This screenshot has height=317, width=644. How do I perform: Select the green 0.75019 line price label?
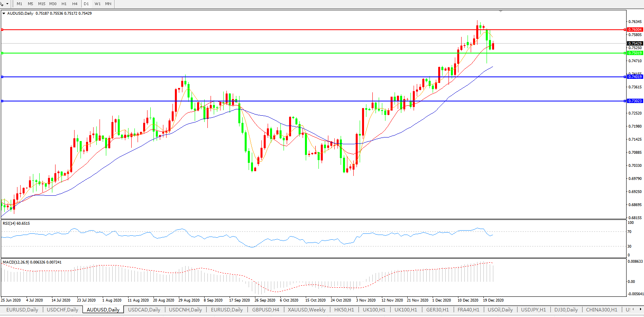coord(635,53)
